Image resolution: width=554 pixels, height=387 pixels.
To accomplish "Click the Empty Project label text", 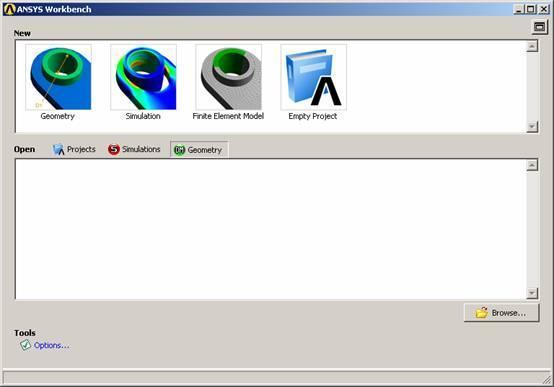I will pos(313,116).
